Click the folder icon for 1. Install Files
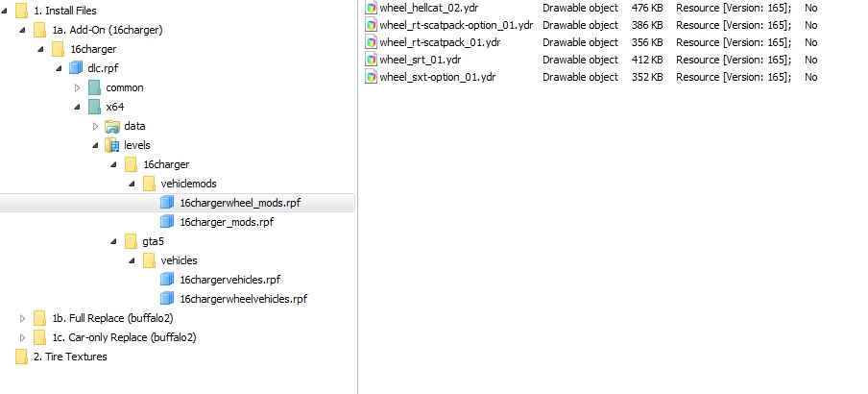The height and width of the screenshot is (394, 868). point(21,11)
